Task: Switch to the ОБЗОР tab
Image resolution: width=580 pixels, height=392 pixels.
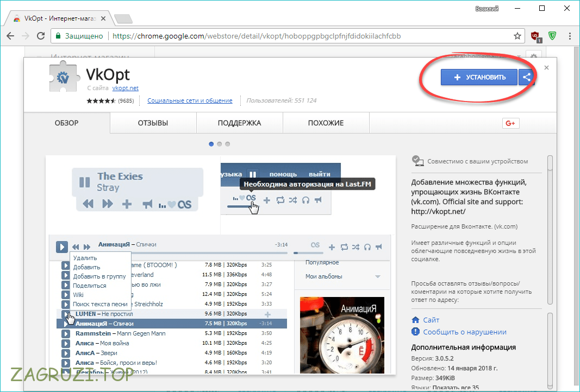Action: [66, 123]
